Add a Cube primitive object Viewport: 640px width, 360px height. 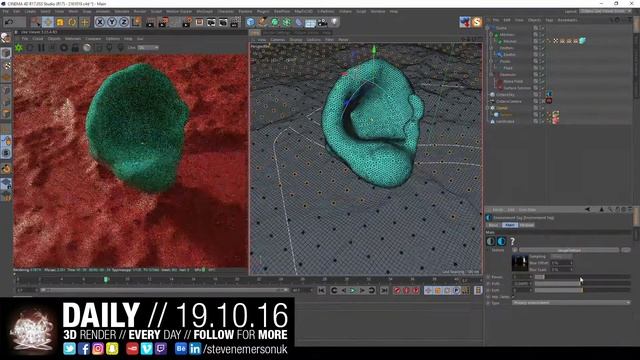[x=251, y=22]
